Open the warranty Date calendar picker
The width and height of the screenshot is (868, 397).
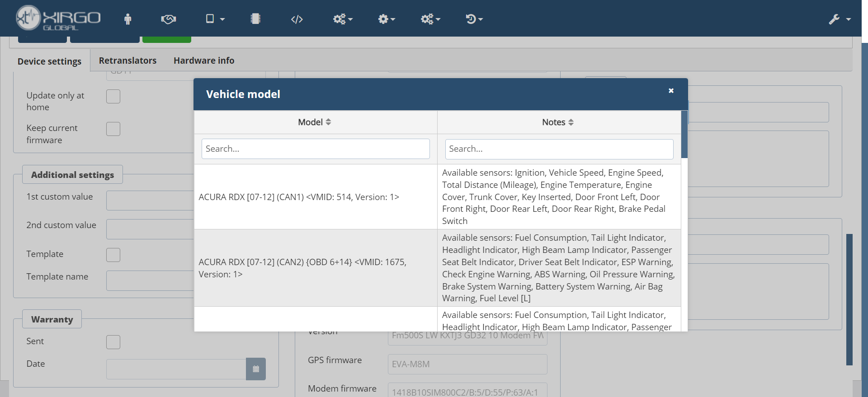(256, 369)
